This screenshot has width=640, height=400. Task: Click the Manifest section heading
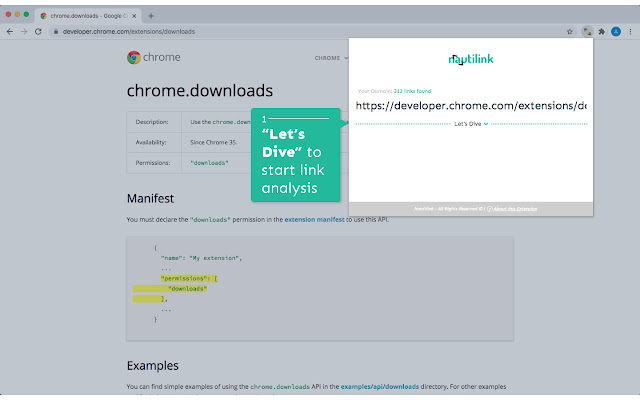point(150,198)
